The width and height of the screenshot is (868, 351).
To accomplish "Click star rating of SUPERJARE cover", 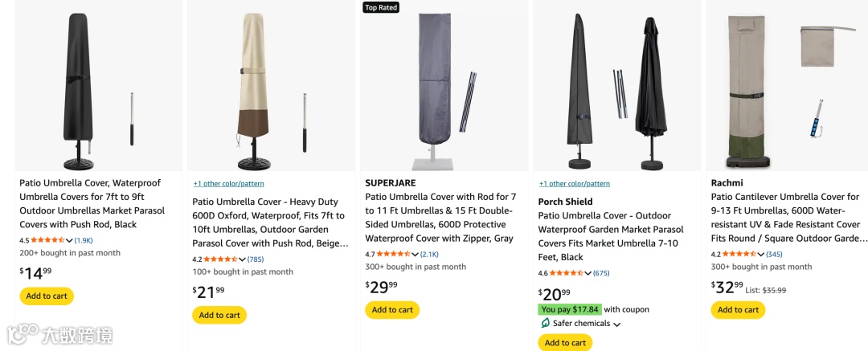I will click(393, 254).
